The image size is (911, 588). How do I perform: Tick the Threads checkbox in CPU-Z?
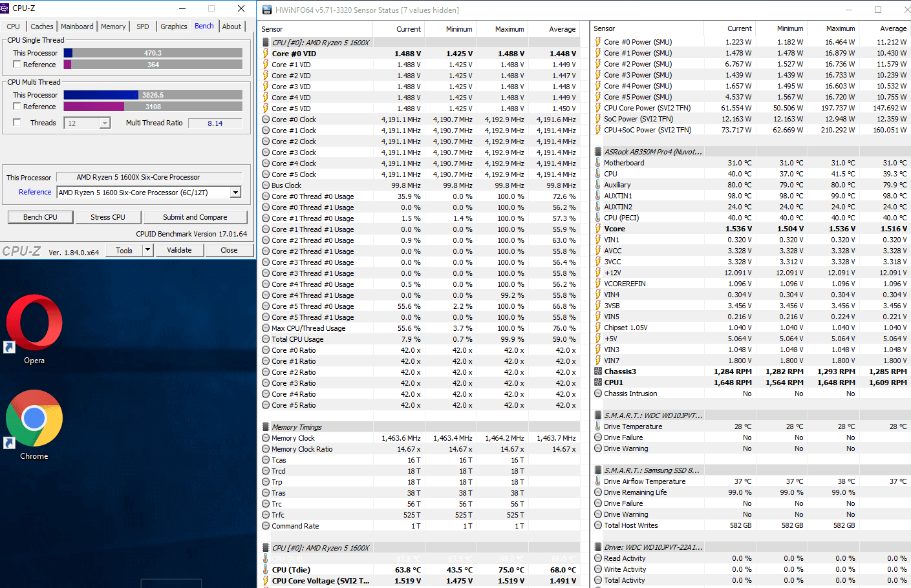click(17, 123)
